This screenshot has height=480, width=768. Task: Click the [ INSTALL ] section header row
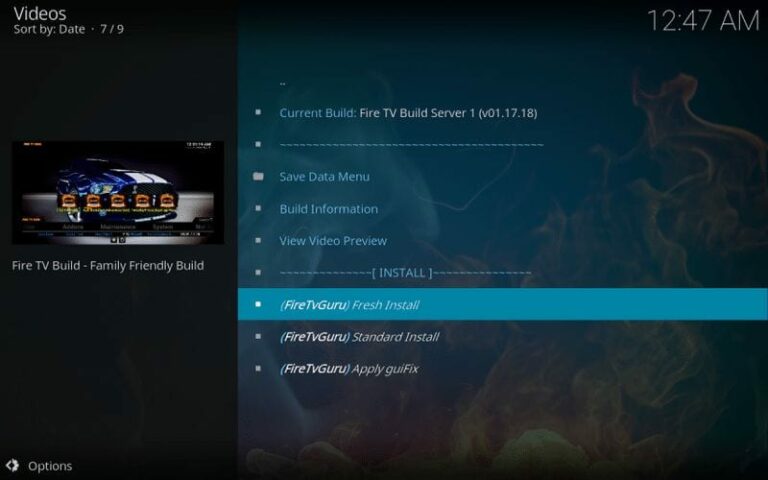point(503,272)
